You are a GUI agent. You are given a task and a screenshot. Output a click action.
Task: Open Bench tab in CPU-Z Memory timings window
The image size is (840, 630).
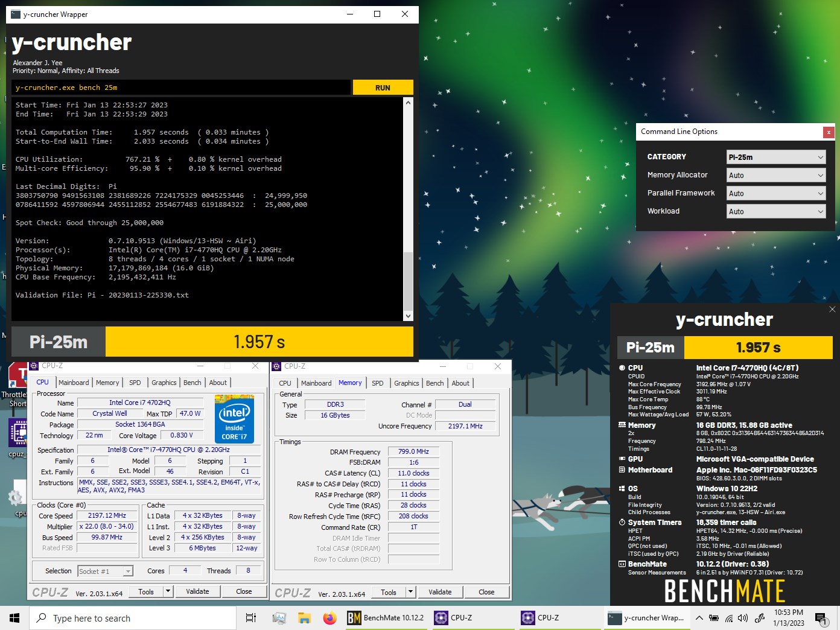click(434, 383)
